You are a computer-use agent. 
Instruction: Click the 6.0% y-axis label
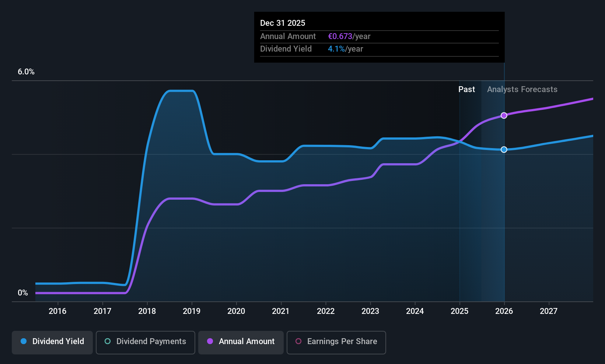[26, 72]
